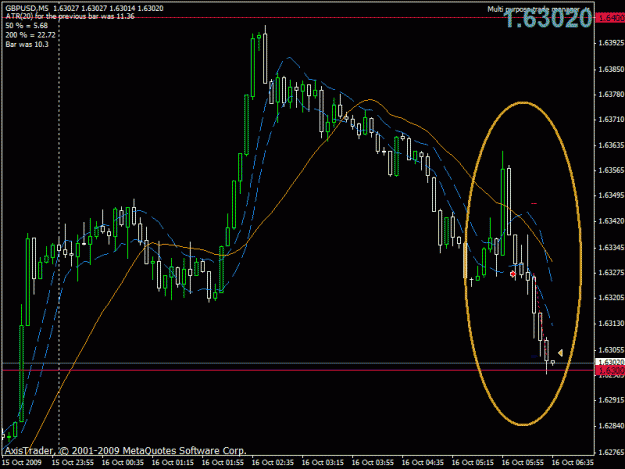Click the 1.62915 price scale label
This screenshot has width=625, height=469.
coord(611,400)
